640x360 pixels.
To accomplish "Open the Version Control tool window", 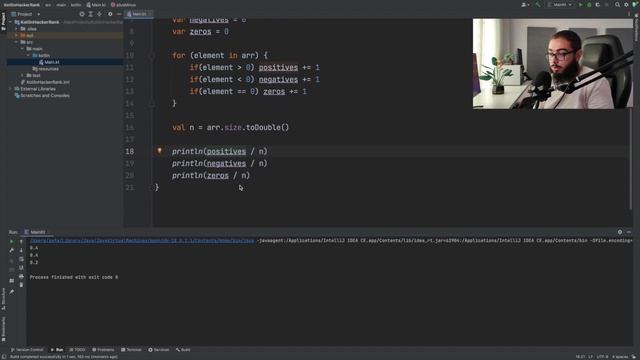I will [27, 350].
